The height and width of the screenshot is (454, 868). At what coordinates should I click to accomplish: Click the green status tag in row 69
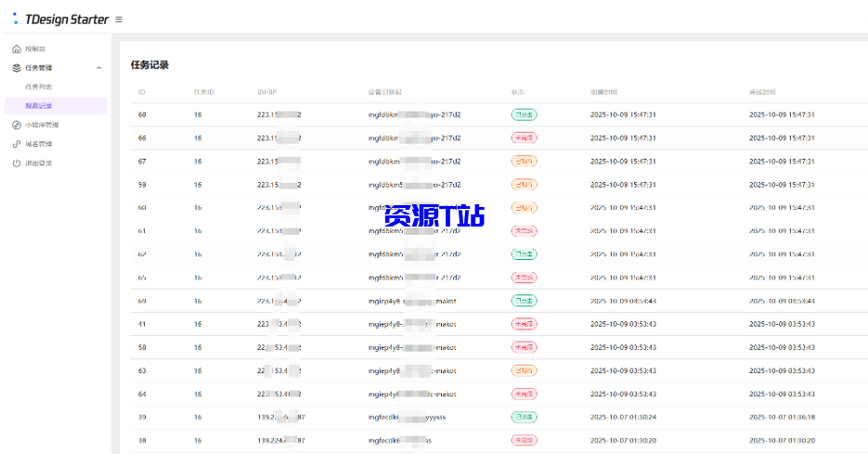pos(524,301)
